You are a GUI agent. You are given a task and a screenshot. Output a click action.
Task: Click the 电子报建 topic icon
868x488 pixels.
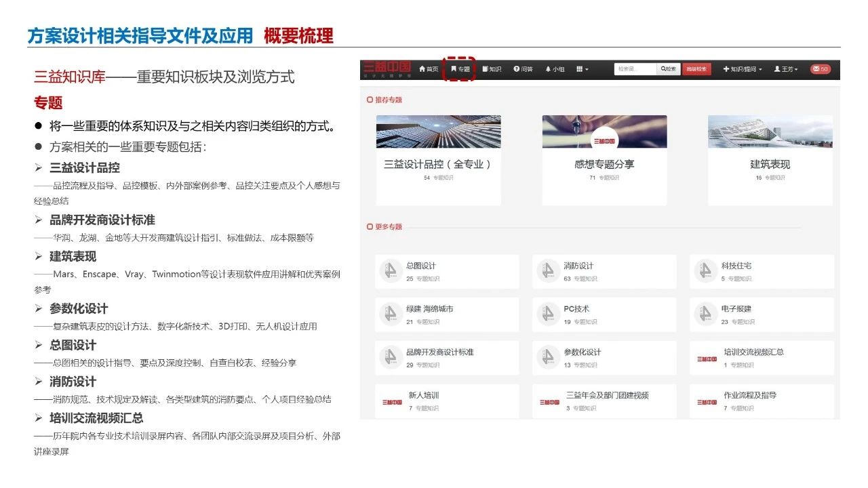point(705,314)
